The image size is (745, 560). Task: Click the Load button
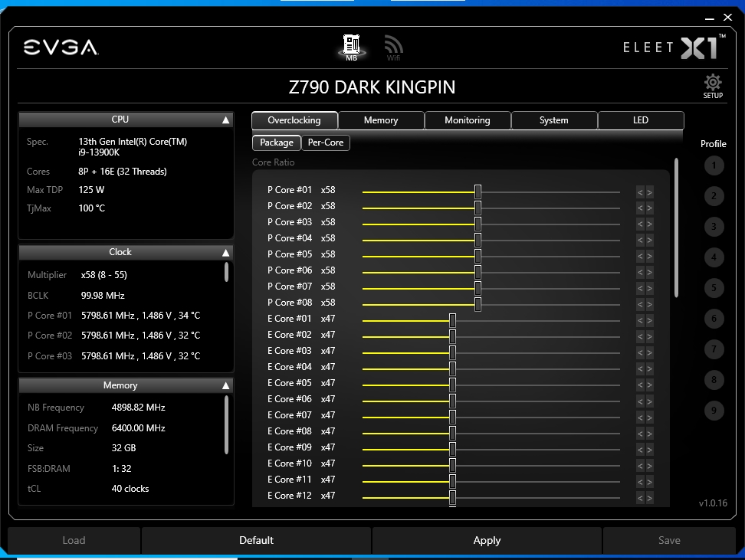pyautogui.click(x=74, y=541)
